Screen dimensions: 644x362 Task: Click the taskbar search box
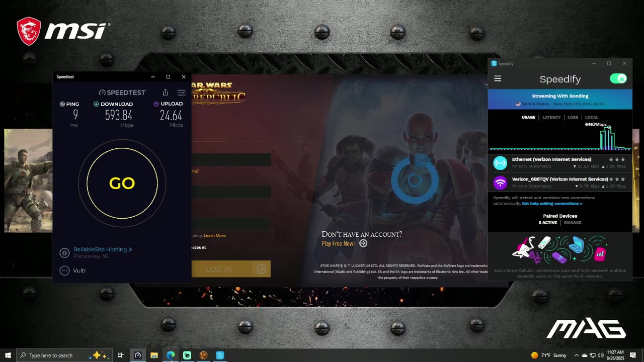click(64, 355)
